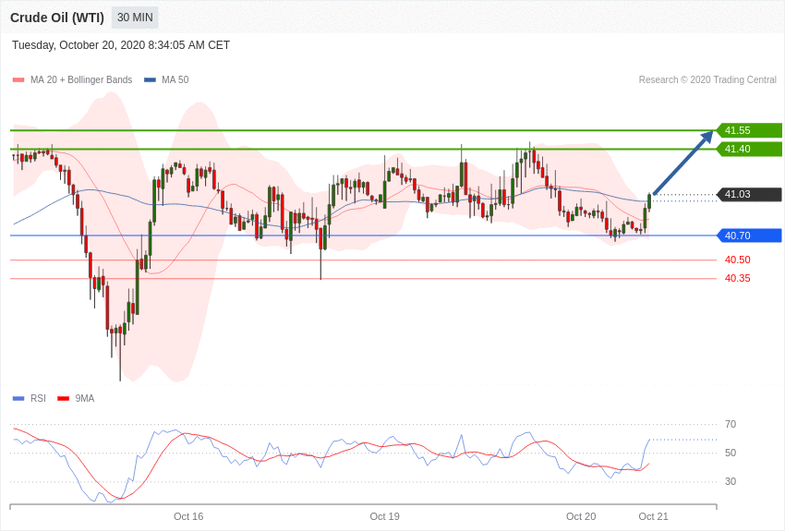The height and width of the screenshot is (532, 785).
Task: Click the Crude Oil (WTI) title
Action: [57, 18]
